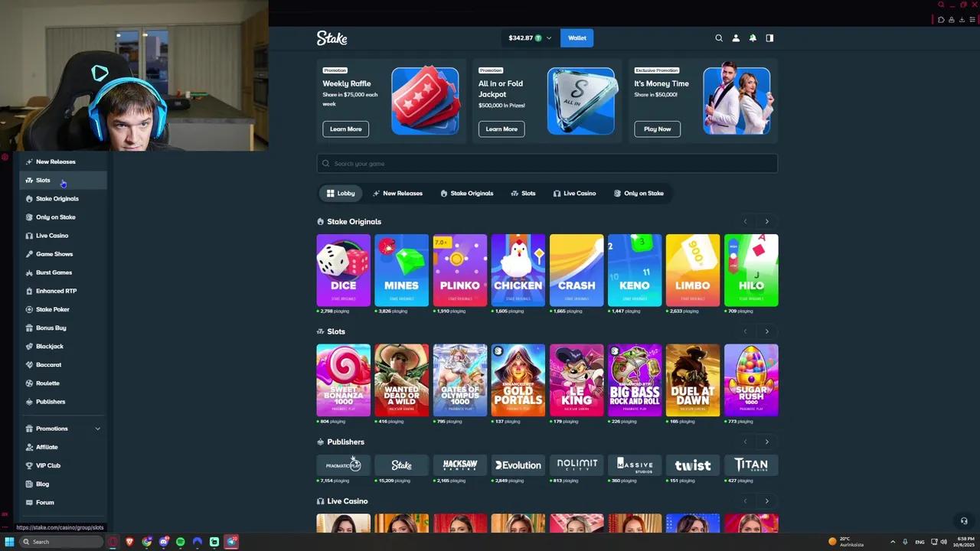Launch the Mines game tile

click(402, 270)
